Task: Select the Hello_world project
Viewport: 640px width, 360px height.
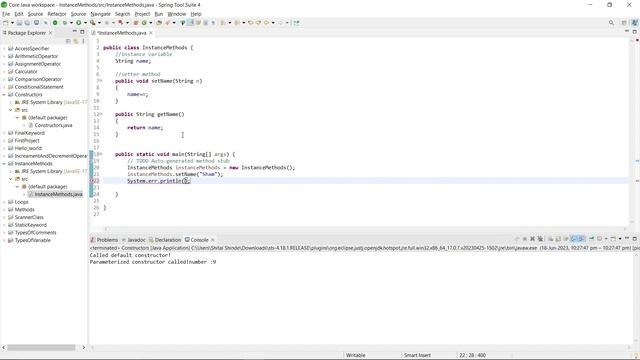Action: click(28, 148)
